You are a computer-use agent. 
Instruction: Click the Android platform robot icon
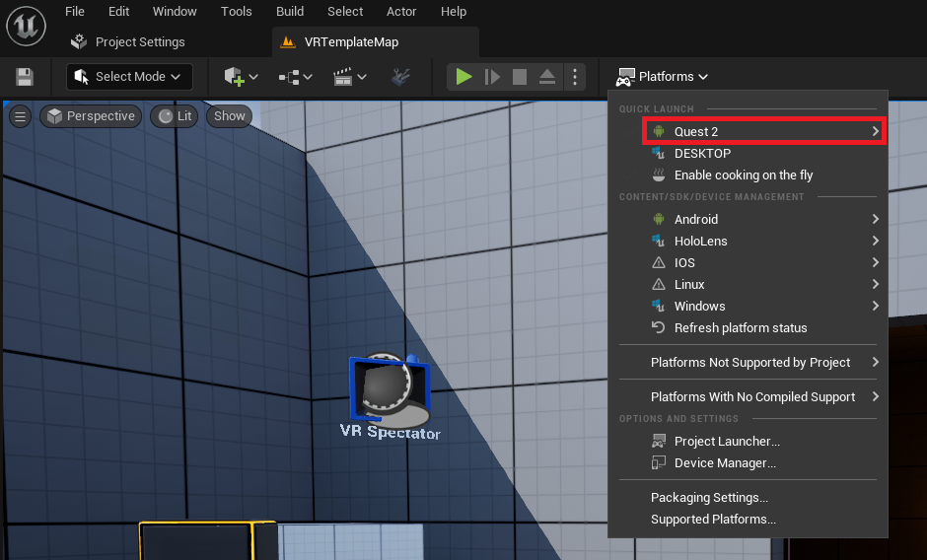pyautogui.click(x=659, y=219)
